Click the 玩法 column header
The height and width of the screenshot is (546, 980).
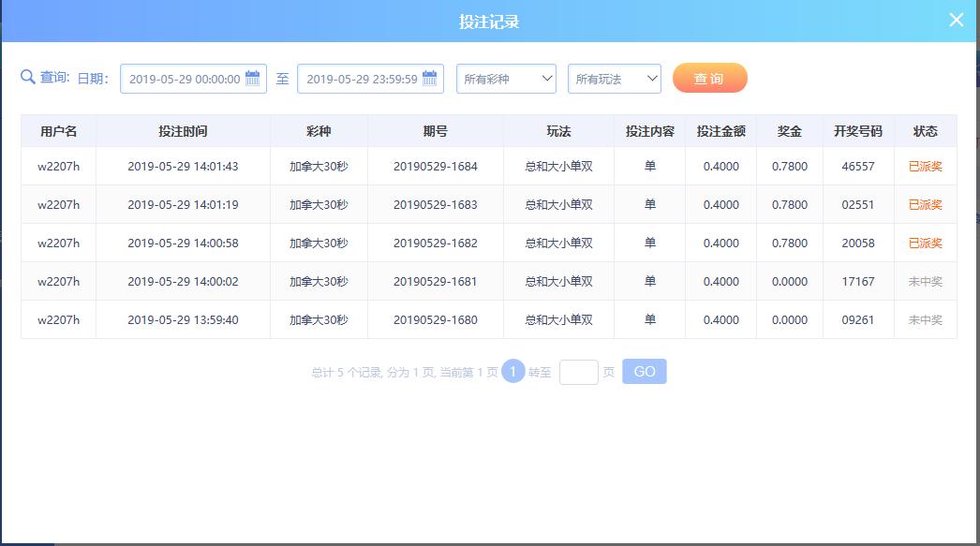click(x=558, y=131)
